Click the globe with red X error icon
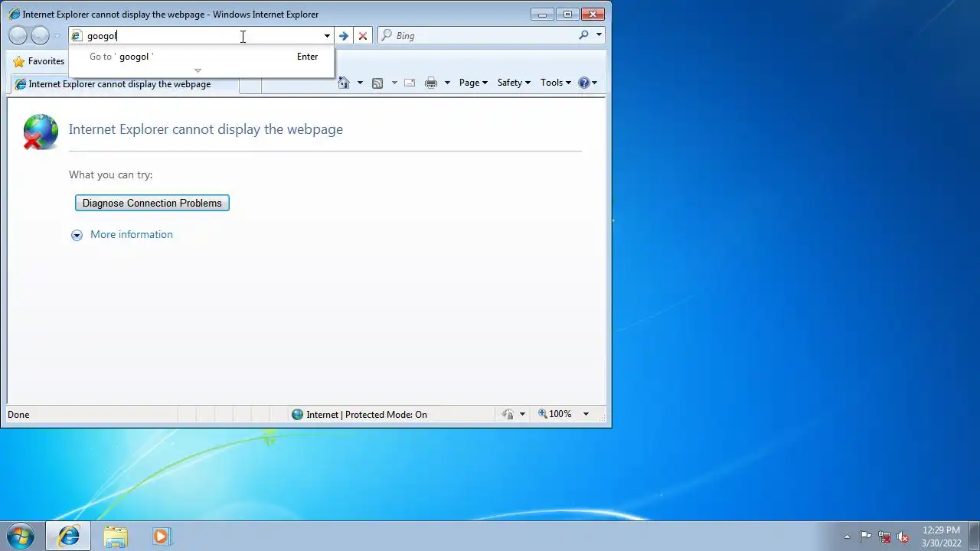The image size is (980, 551). [x=40, y=132]
